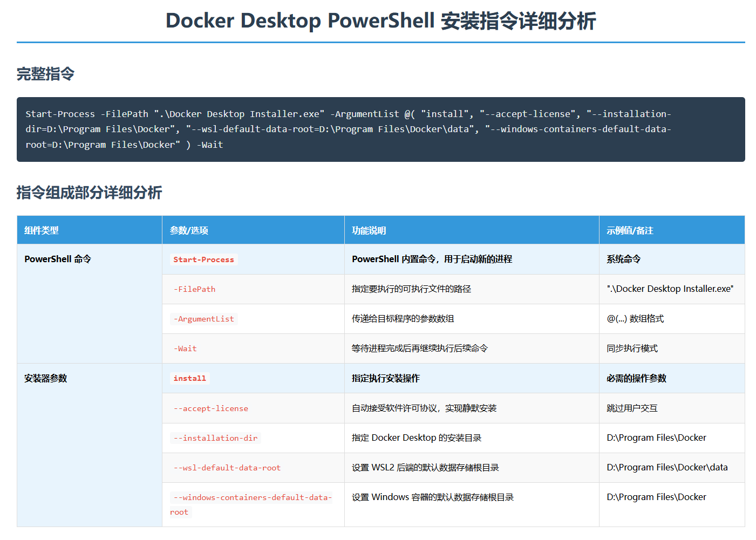Click '指定 Docker Desktop 的安装目录' description
The height and width of the screenshot is (540, 756).
[417, 438]
